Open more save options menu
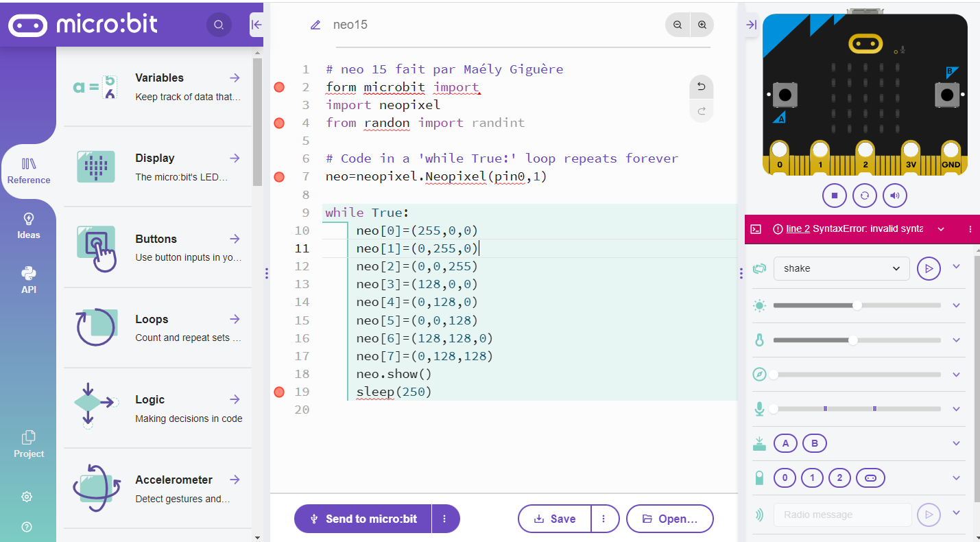980x542 pixels. [605, 519]
